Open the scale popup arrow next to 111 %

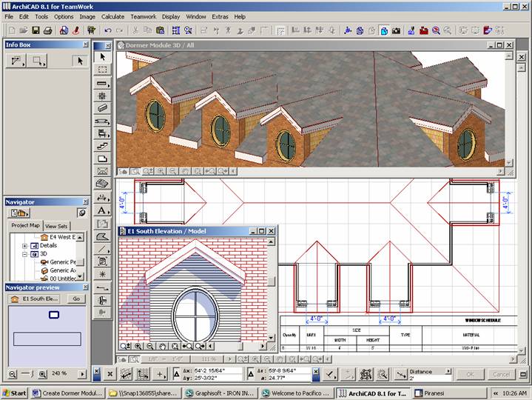pyautogui.click(x=229, y=359)
